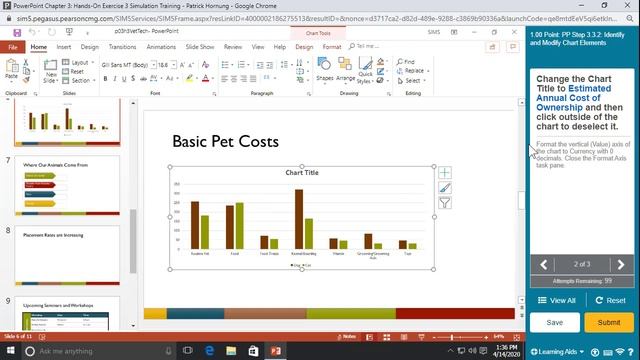Open the Font dialog launcher
Screen dimensions: 640x360
point(214,94)
